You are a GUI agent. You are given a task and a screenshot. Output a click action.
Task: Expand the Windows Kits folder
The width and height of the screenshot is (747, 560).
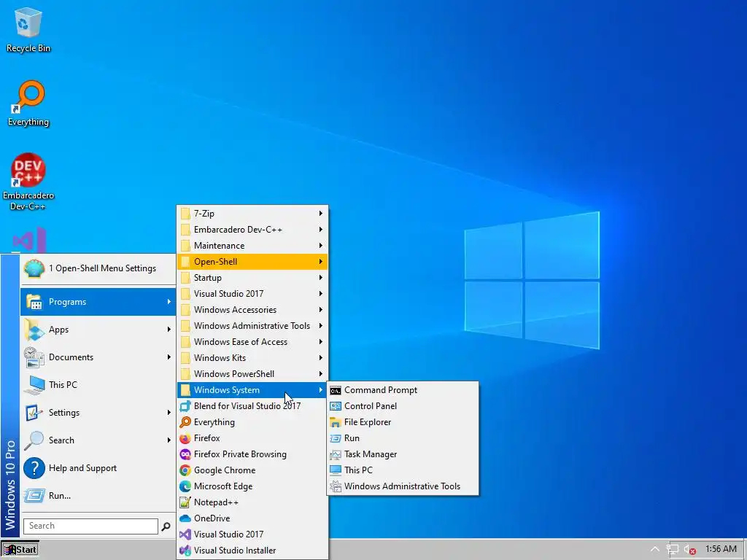(252, 358)
